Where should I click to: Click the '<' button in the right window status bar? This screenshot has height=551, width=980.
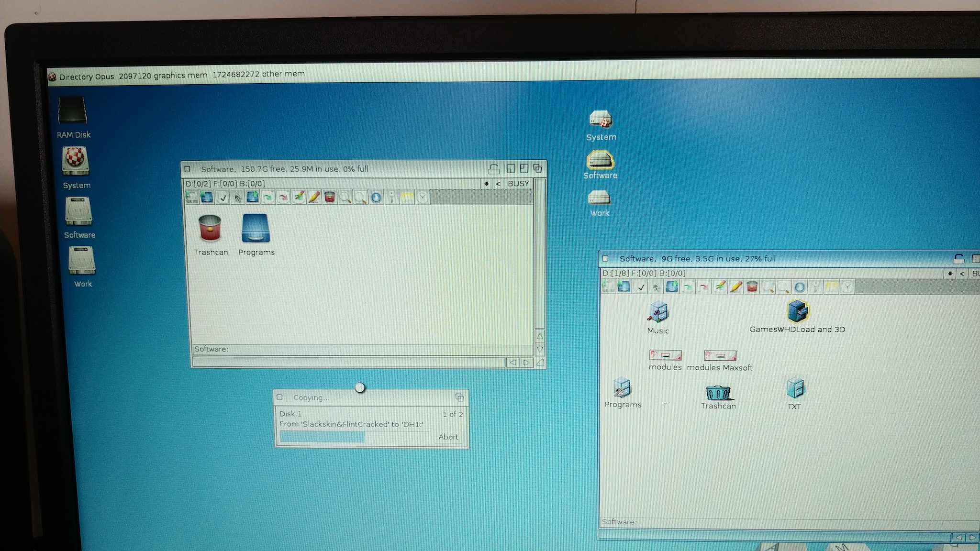[x=962, y=274]
